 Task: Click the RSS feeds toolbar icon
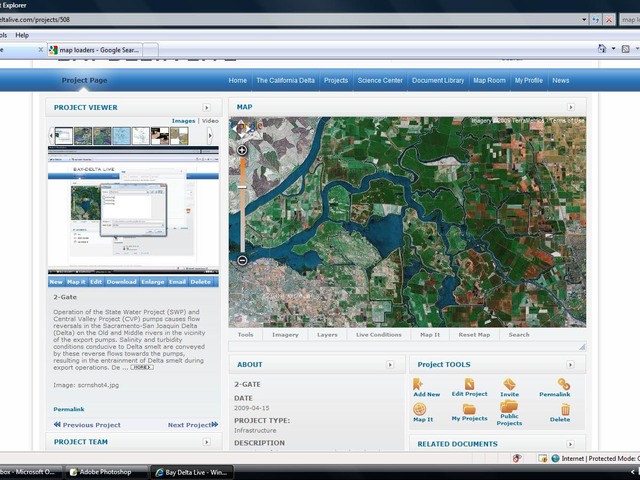625,49
